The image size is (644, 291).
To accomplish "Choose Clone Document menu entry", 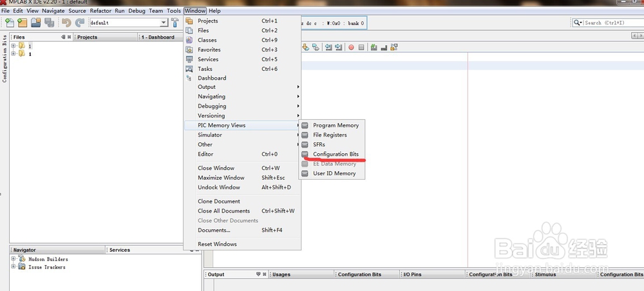I will coord(242,201).
